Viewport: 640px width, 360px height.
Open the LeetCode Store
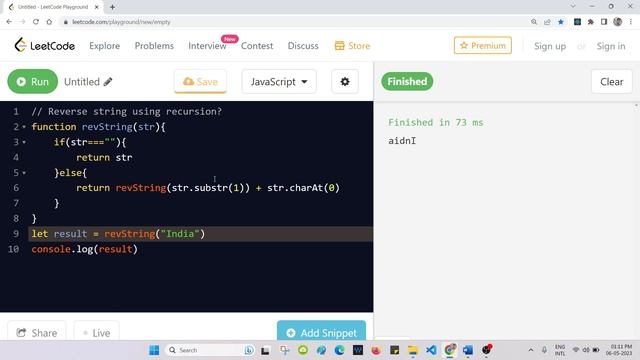point(352,46)
